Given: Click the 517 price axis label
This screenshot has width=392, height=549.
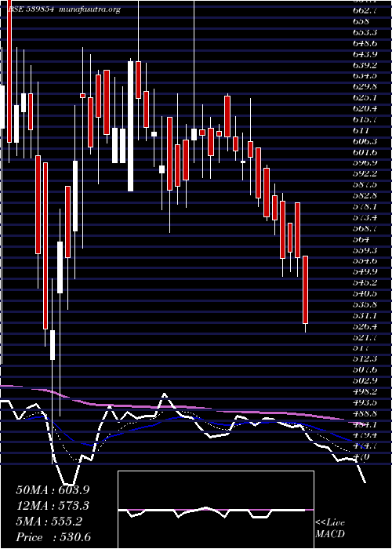Looking at the screenshot, I should point(361,348).
